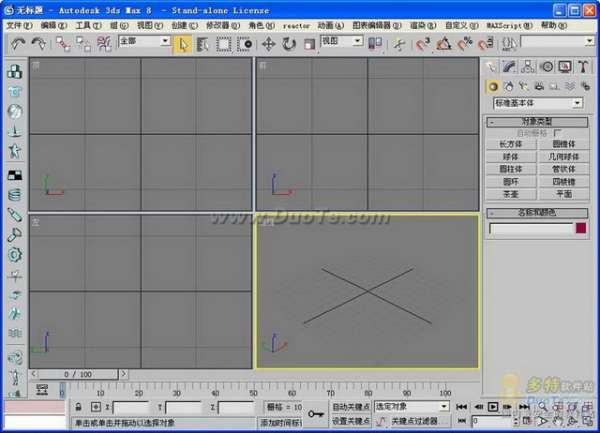Open the reactor menu

point(296,26)
